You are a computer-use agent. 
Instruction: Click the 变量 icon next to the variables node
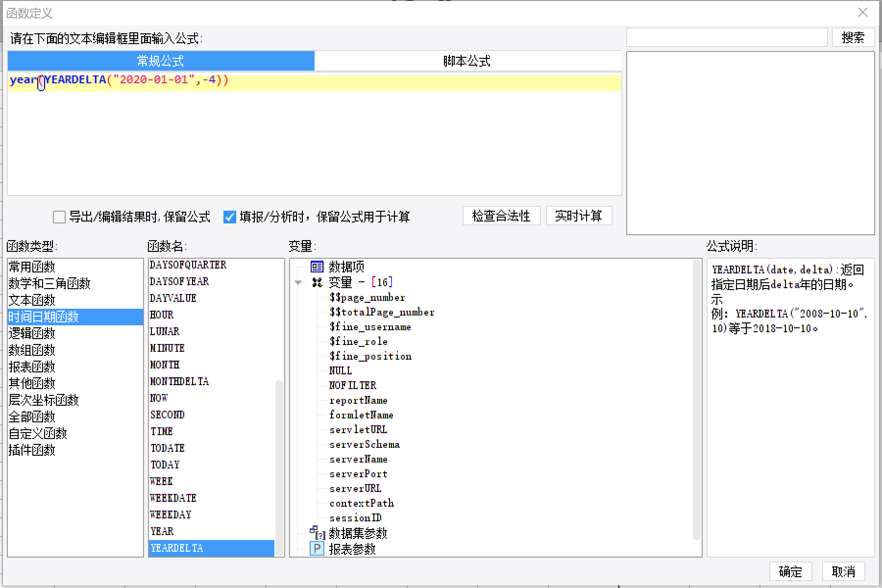pos(318,282)
